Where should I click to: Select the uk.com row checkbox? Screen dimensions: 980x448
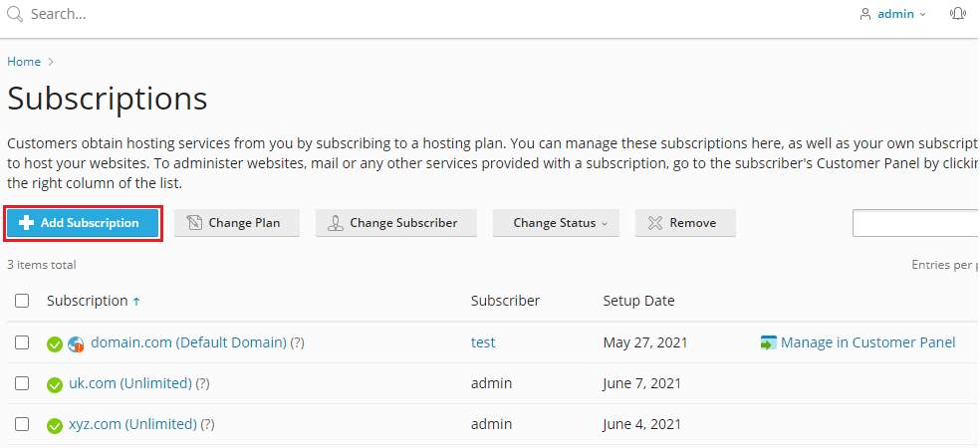tap(23, 383)
